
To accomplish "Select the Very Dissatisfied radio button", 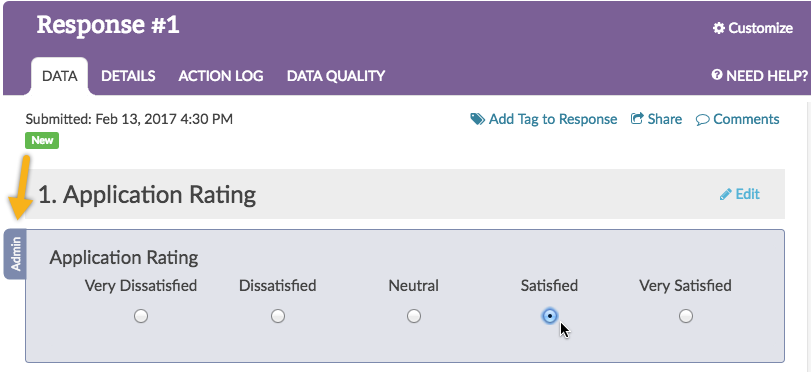I will 141,316.
